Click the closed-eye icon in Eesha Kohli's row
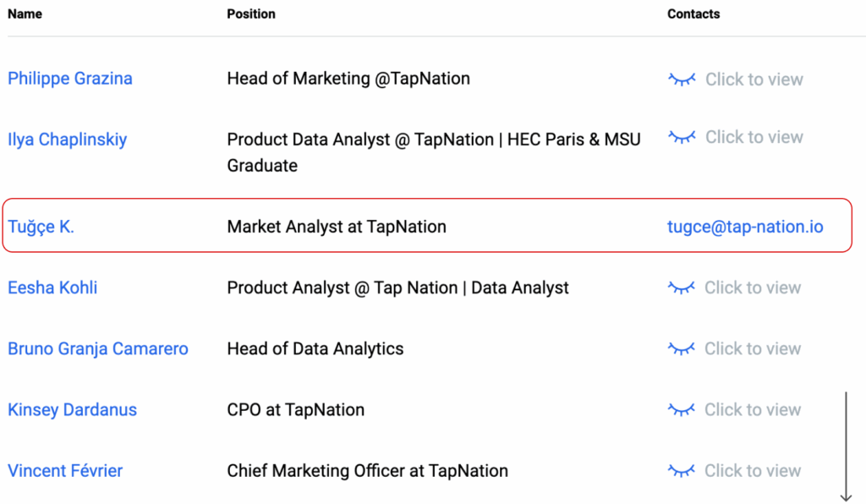The image size is (866, 504). (x=682, y=288)
